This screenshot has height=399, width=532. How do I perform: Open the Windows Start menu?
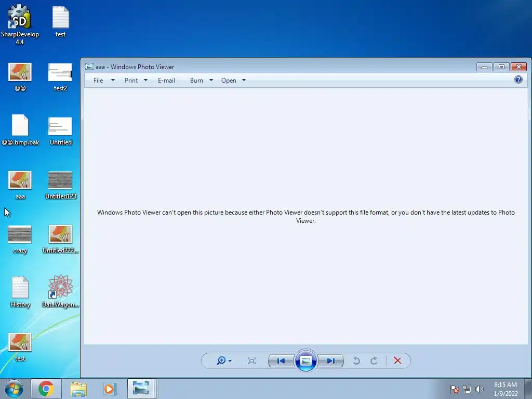point(14,389)
